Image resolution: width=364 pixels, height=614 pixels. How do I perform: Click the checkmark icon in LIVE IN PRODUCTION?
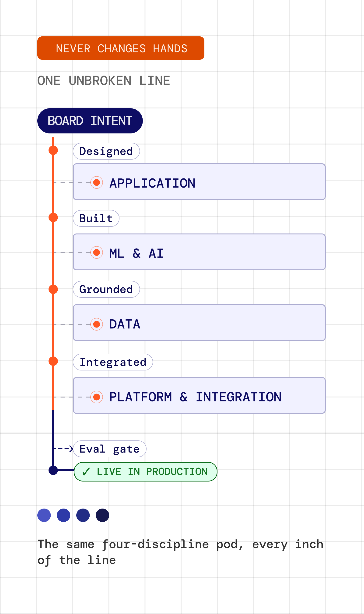[86, 471]
